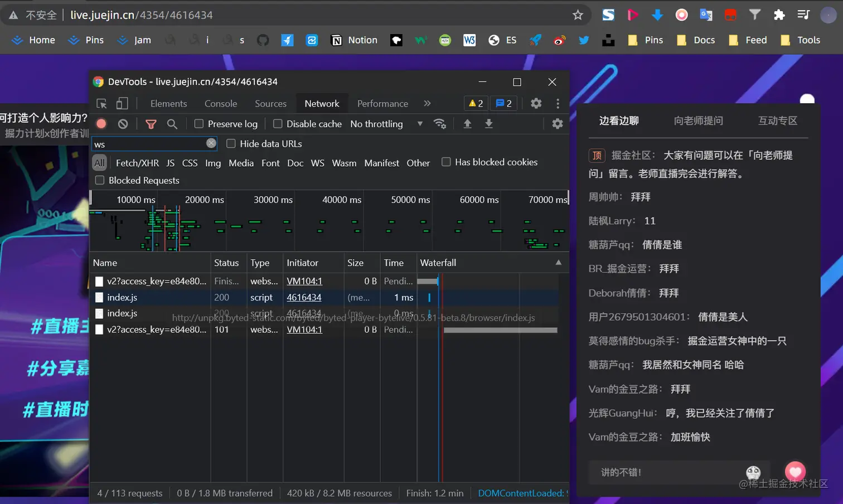
Task: Toggle the device toolbar icon
Action: 122,104
